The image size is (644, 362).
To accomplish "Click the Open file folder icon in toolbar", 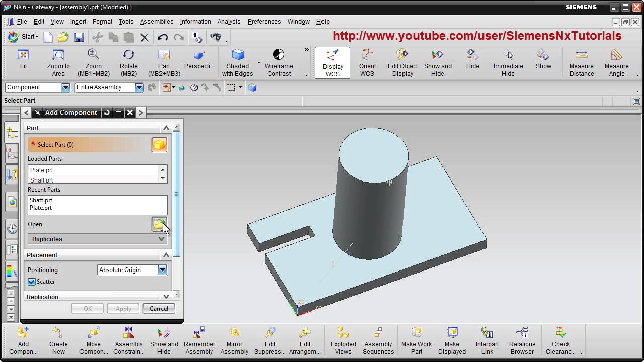I will tap(63, 37).
